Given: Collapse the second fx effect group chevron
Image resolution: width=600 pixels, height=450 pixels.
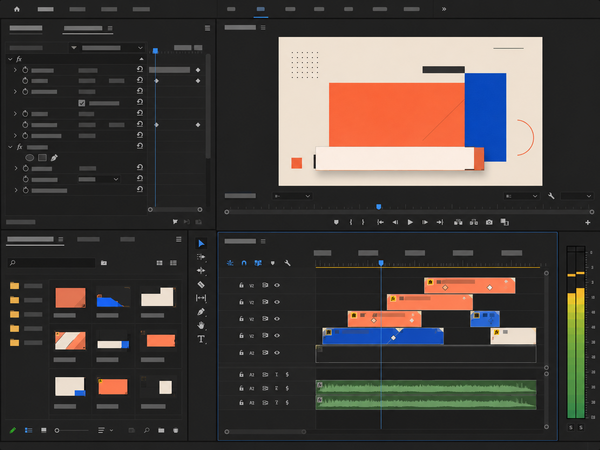Looking at the screenshot, I should (10, 147).
